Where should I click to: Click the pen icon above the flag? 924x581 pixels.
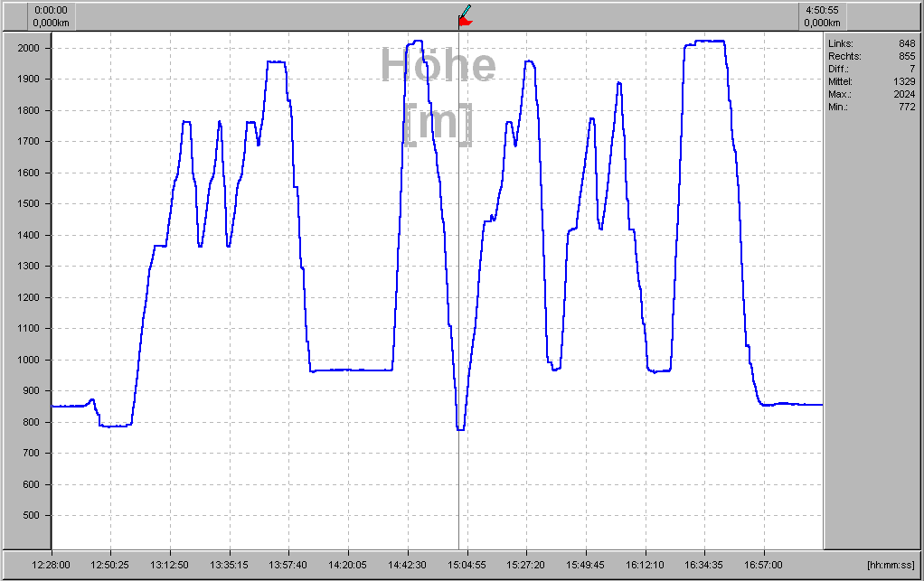coord(467,10)
